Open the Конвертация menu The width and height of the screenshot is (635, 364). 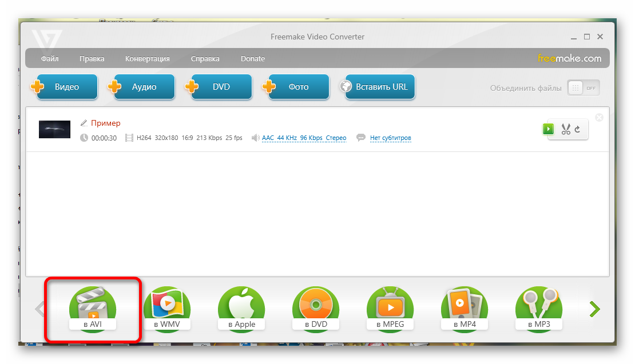click(x=148, y=59)
